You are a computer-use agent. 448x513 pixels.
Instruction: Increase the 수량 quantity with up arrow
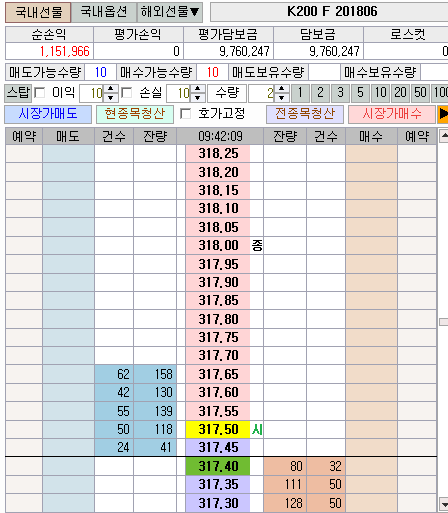coord(282,89)
